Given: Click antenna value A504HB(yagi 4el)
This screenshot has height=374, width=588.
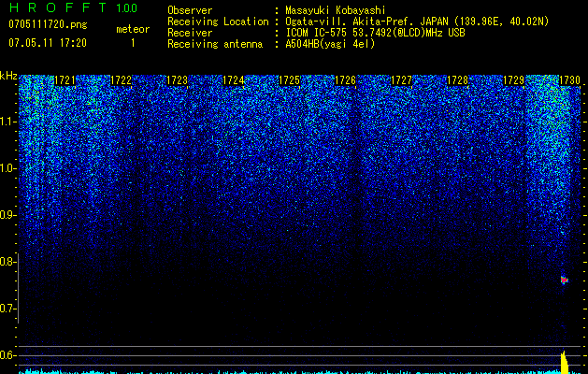Looking at the screenshot, I should (330, 44).
